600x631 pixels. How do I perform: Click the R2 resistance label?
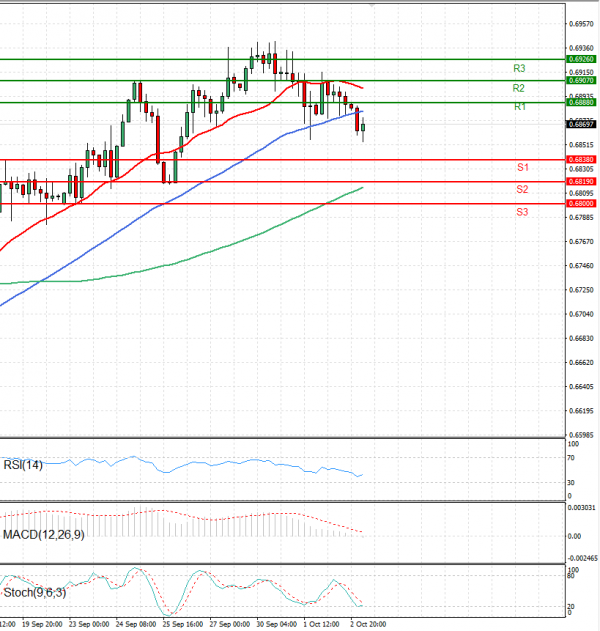(518, 88)
